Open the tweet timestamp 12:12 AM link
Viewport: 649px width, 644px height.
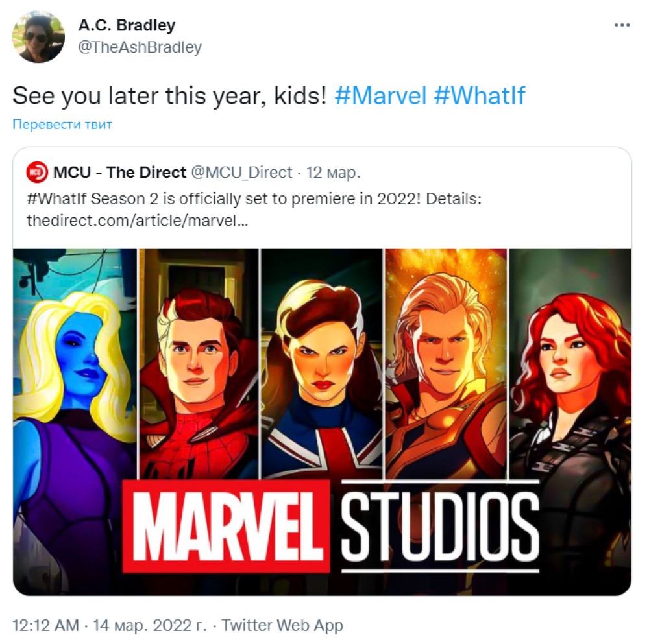tap(45, 625)
